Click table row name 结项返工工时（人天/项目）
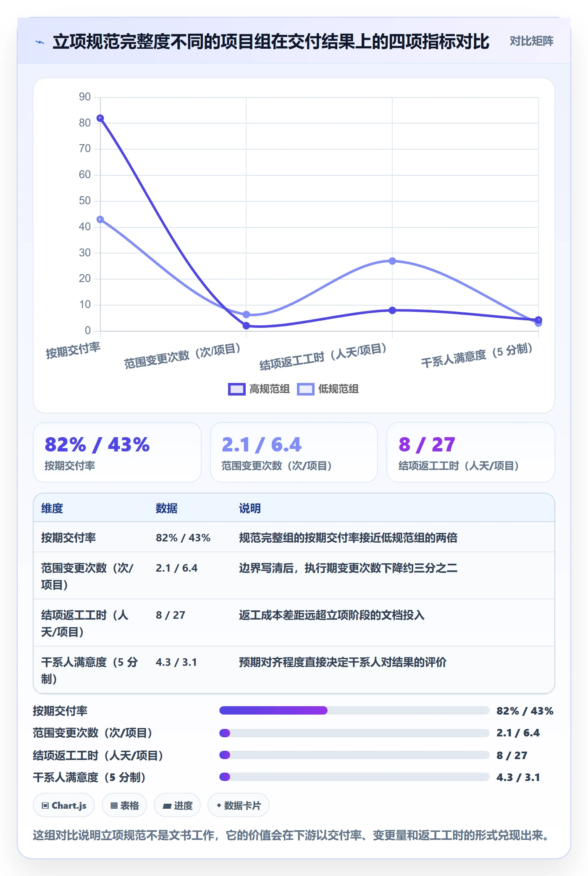The height and width of the screenshot is (876, 588). coord(85,623)
